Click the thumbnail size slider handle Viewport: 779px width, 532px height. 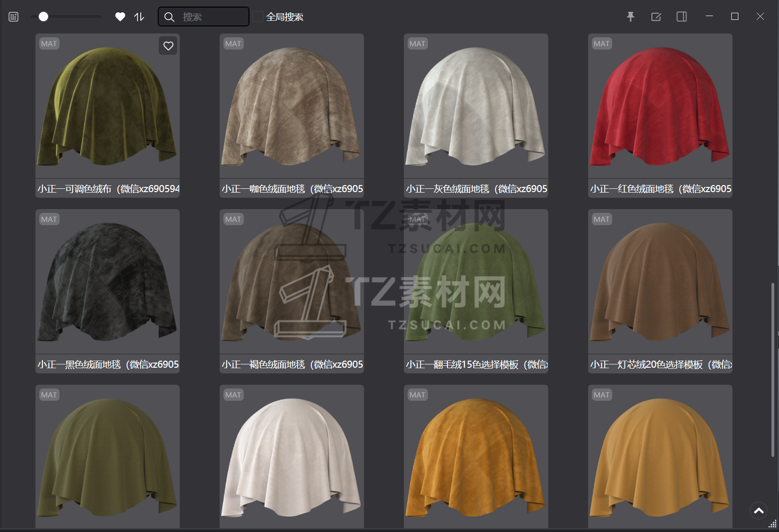click(43, 17)
